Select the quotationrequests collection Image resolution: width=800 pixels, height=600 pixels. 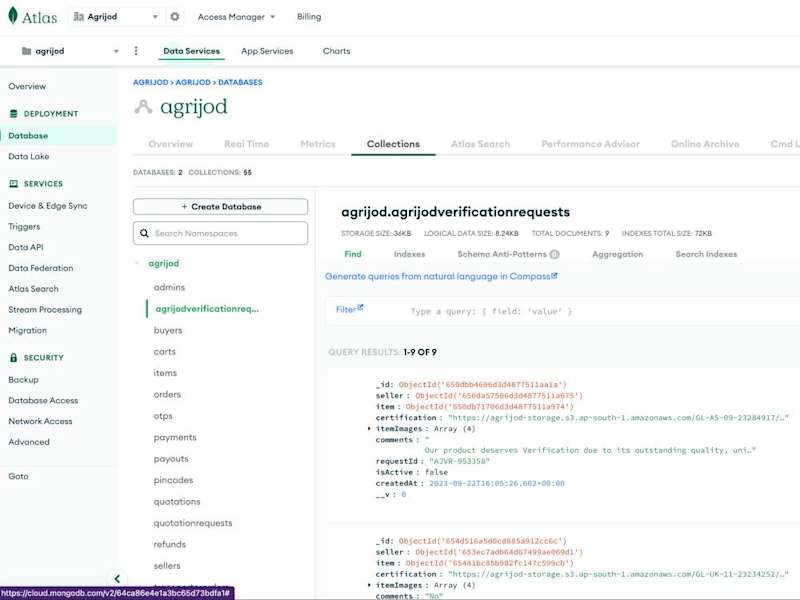[x=193, y=523]
